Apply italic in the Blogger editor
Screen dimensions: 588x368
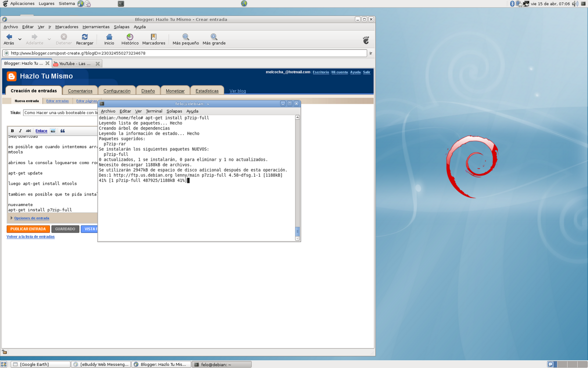point(20,131)
